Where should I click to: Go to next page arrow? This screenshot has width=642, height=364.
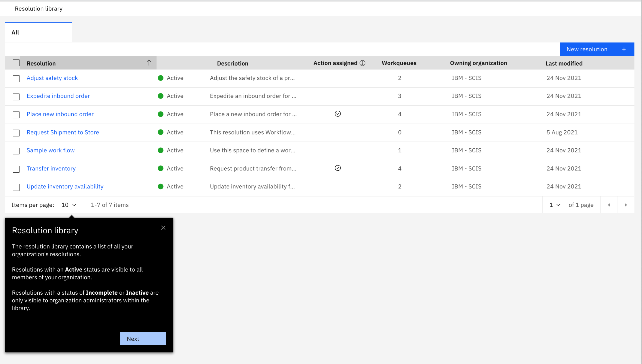[x=626, y=205]
